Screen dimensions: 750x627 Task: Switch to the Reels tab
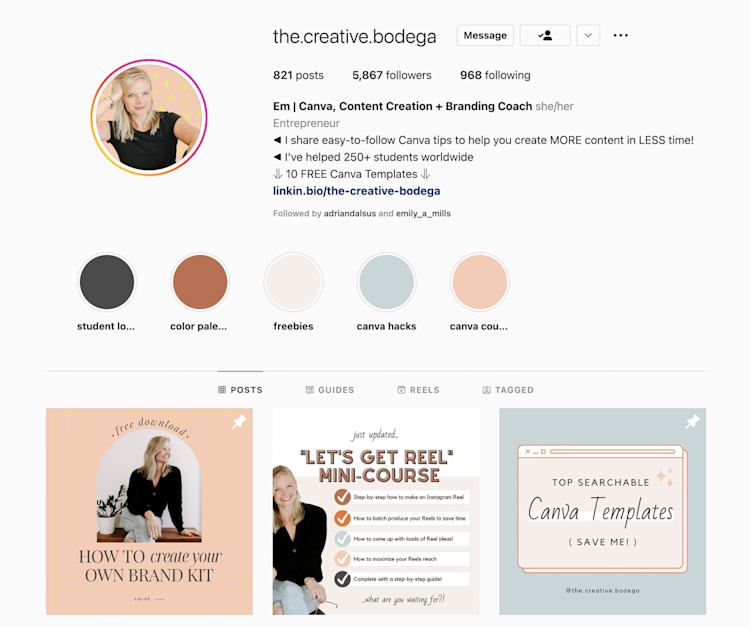[x=419, y=390]
